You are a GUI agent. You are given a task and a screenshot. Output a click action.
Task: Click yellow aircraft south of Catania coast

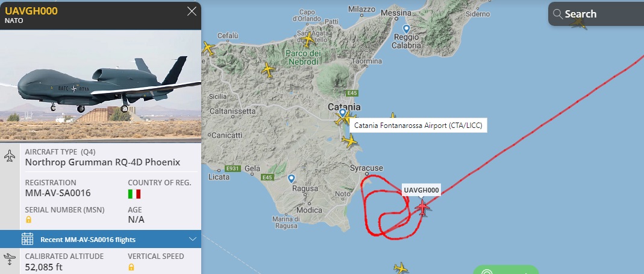349,141
